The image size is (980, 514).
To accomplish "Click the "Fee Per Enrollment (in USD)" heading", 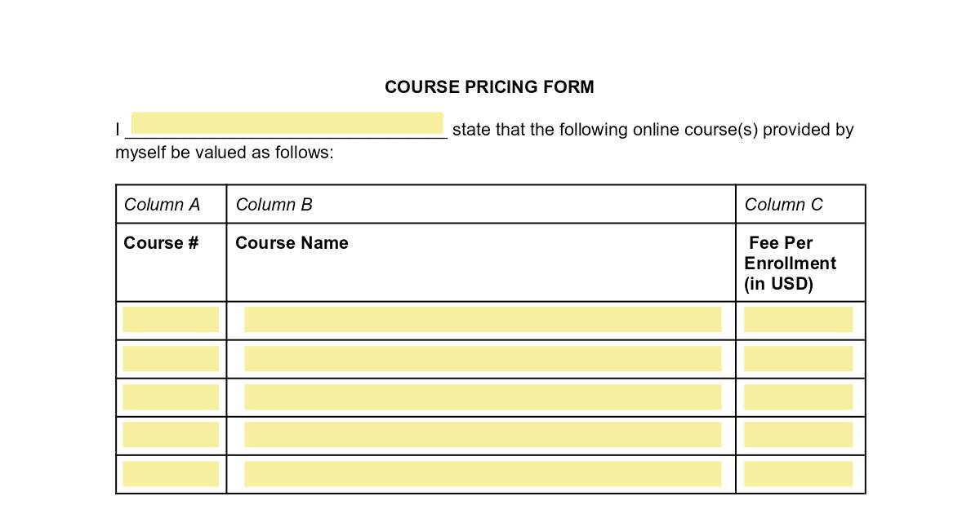I will coord(790,264).
